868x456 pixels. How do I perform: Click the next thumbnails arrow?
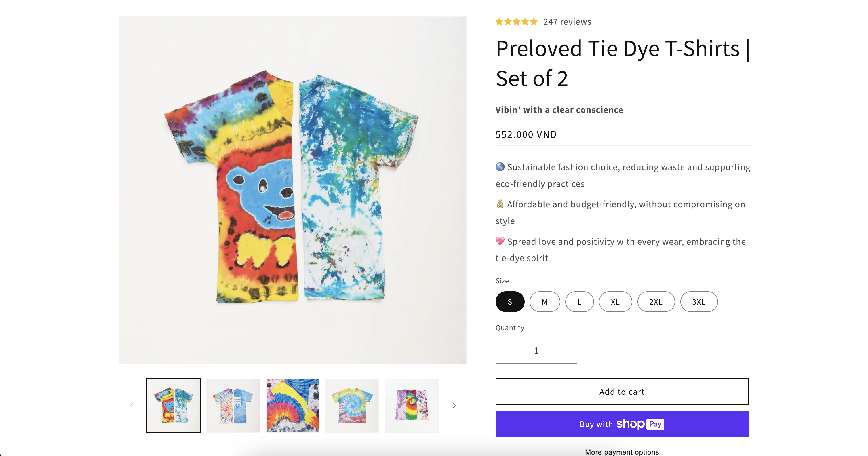[x=454, y=405]
